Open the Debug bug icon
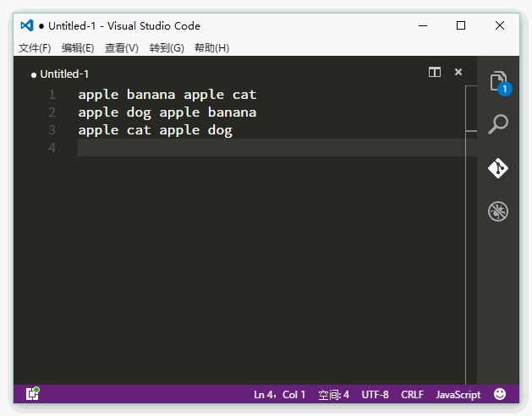Screen dimensions: 532x416 click(x=498, y=211)
